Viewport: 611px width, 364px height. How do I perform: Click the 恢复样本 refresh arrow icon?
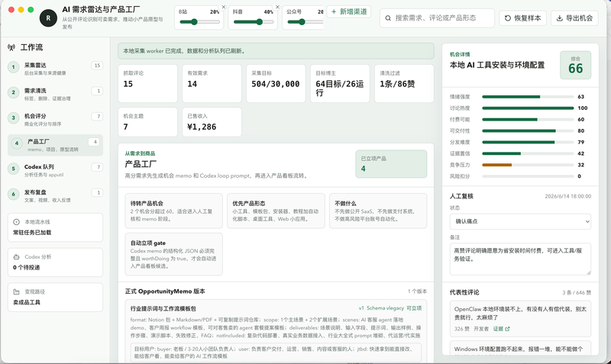(x=507, y=18)
